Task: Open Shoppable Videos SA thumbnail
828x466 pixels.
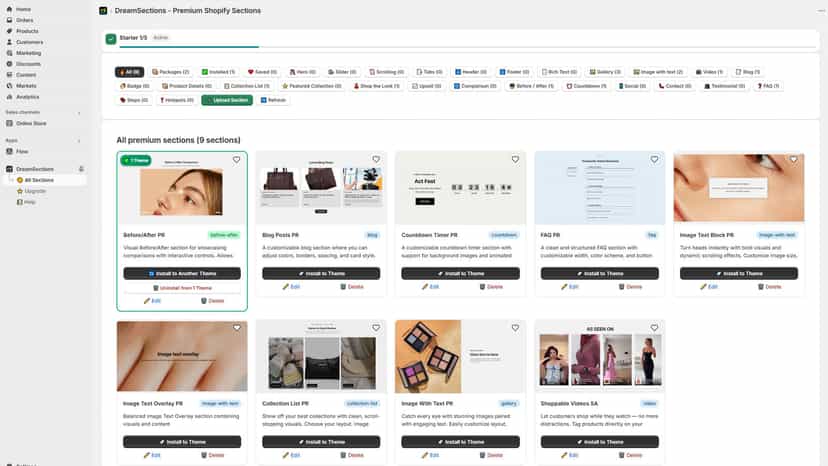Action: 600,357
